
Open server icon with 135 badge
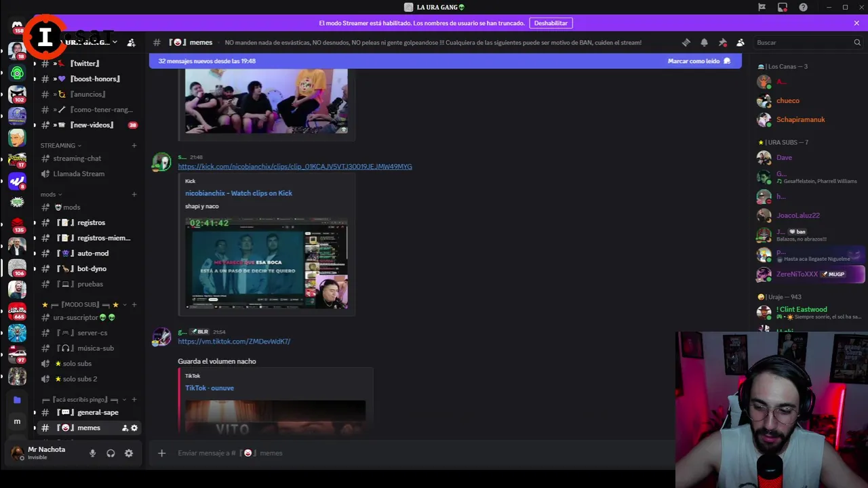pos(17,224)
